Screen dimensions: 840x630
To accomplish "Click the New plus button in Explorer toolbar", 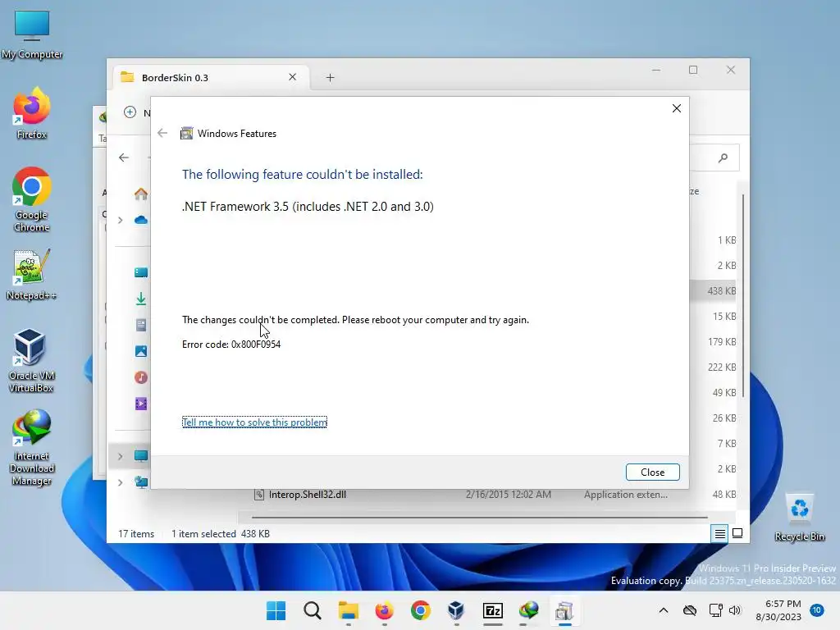I will (x=130, y=112).
